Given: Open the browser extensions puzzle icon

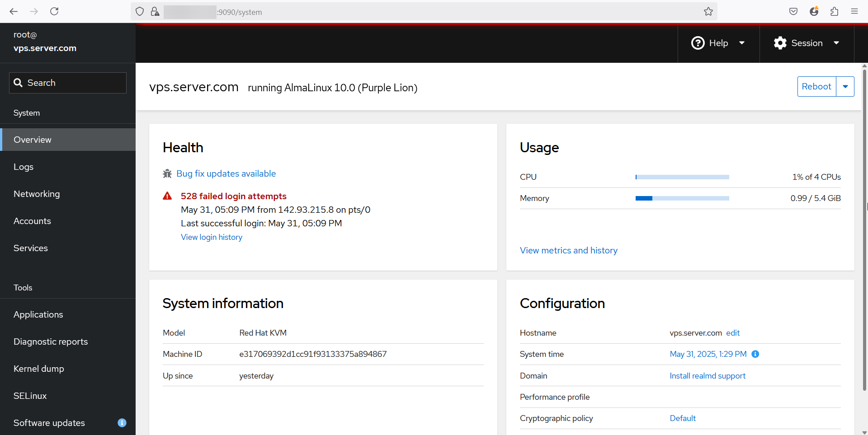Looking at the screenshot, I should coord(835,12).
